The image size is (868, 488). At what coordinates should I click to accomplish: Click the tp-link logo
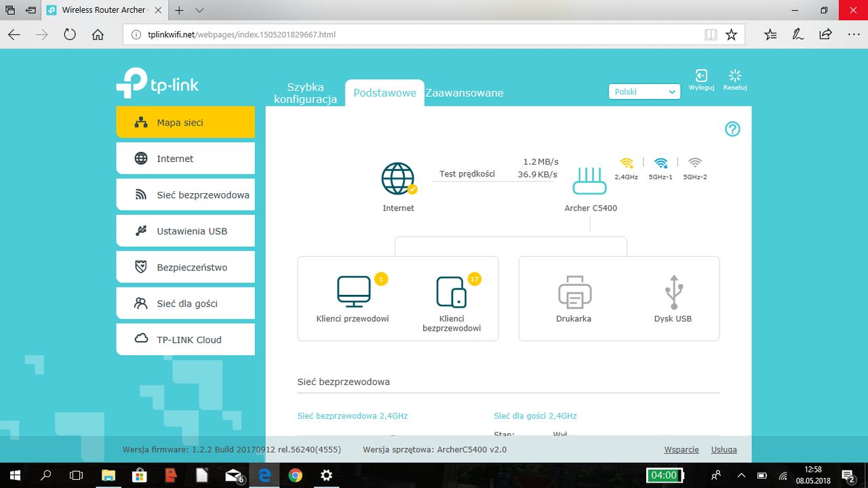tap(157, 83)
